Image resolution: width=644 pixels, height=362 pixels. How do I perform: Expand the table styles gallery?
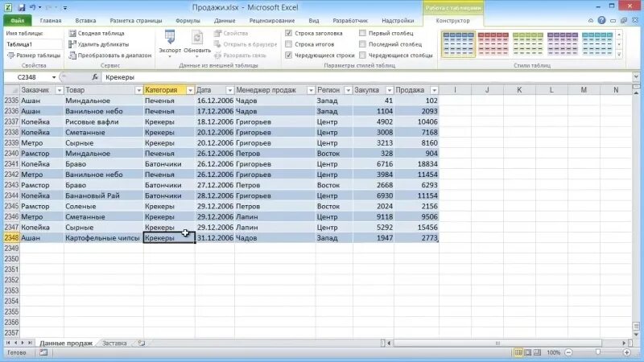pyautogui.click(x=619, y=55)
